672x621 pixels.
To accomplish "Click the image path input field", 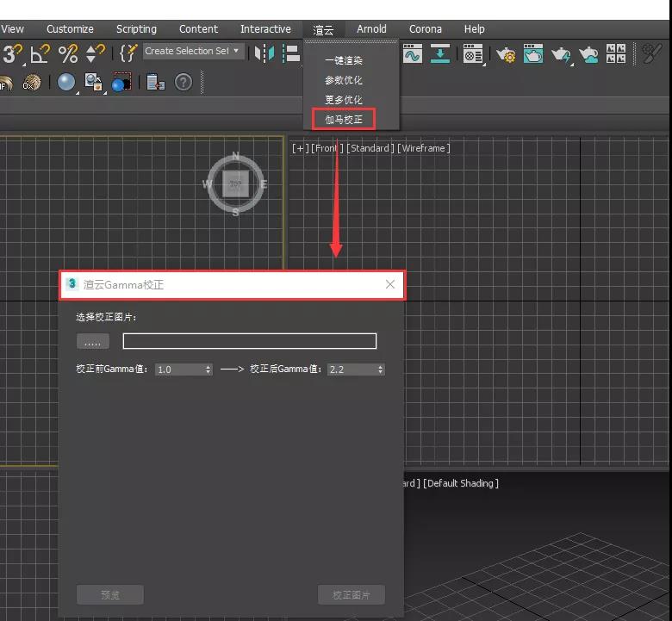I will (x=249, y=342).
